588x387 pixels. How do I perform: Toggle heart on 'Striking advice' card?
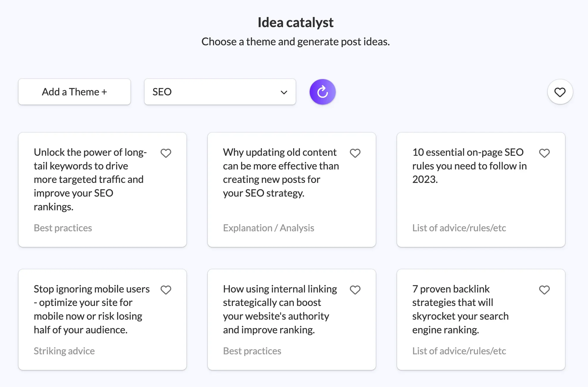(x=166, y=290)
